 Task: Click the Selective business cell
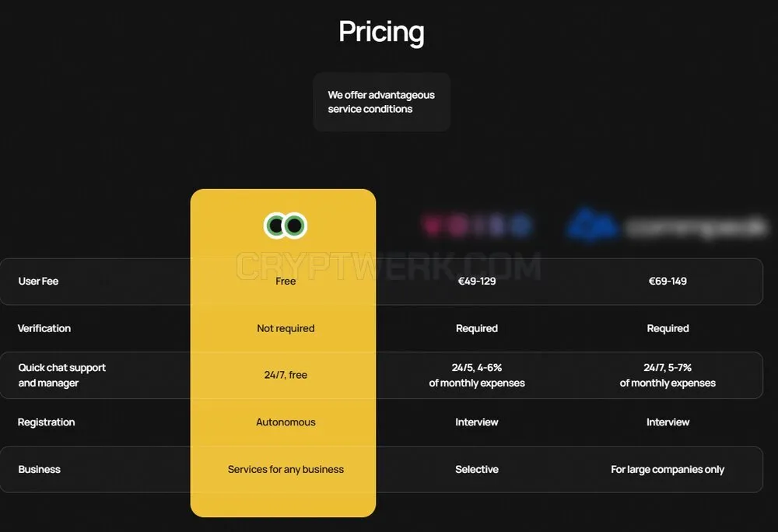click(477, 469)
